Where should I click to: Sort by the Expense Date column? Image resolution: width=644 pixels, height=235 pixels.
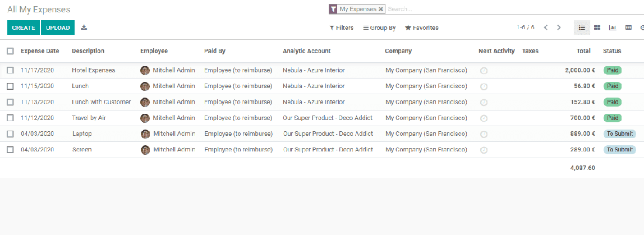pos(40,51)
